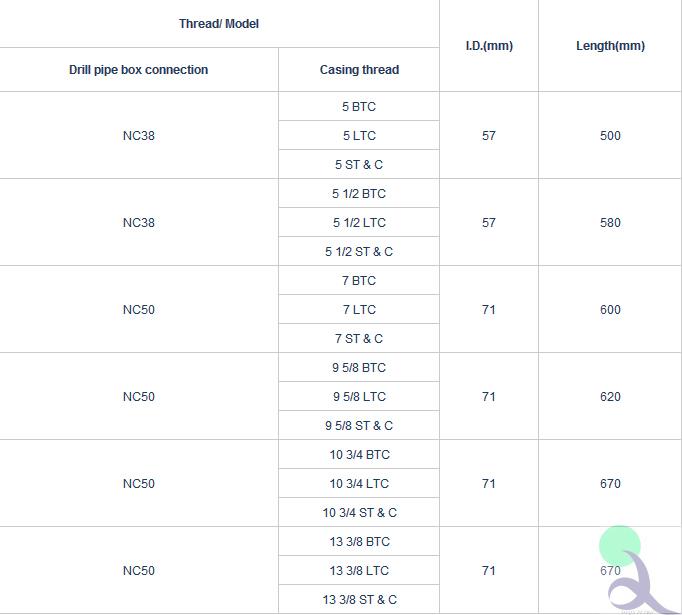The width and height of the screenshot is (682, 615).
Task: Select the 10 3/4 ST & C cell
Action: coord(359,512)
